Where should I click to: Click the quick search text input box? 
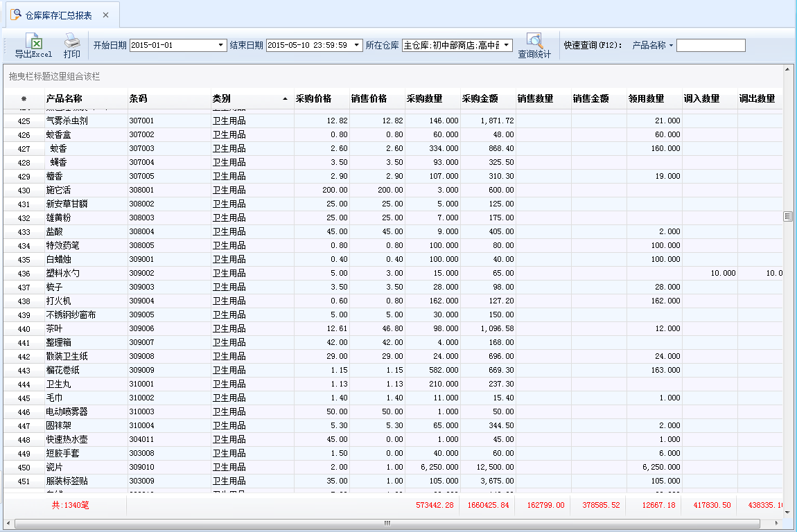click(710, 46)
